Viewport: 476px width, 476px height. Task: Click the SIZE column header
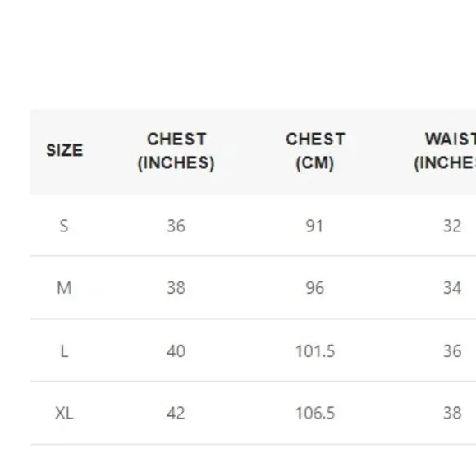(64, 150)
